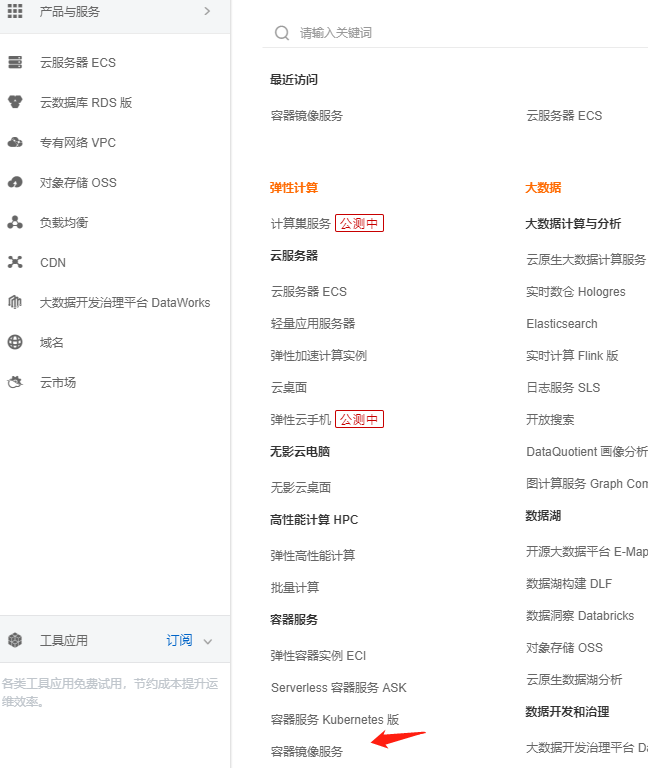Click the CDN sidebar icon
The width and height of the screenshot is (648, 768).
click(x=15, y=262)
